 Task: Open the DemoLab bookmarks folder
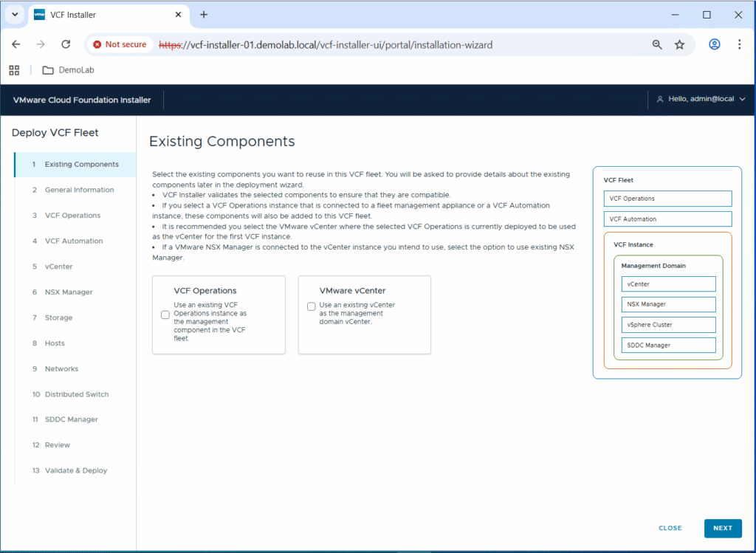click(x=68, y=70)
